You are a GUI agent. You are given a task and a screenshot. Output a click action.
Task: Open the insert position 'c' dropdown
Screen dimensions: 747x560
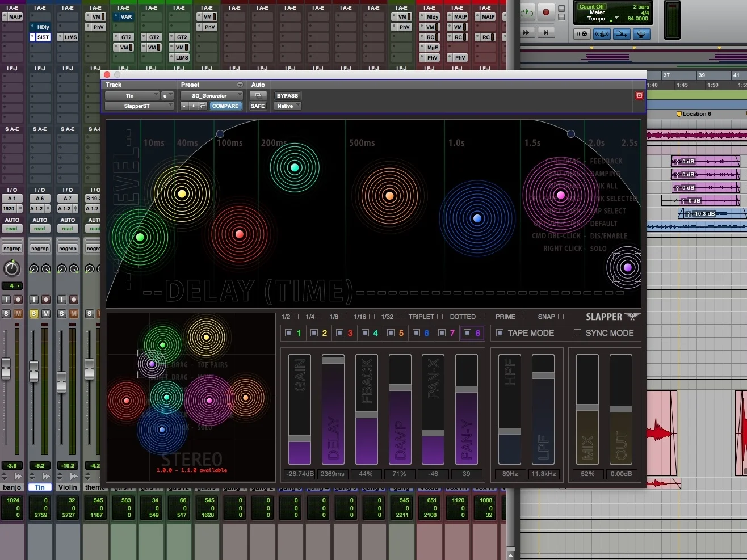point(167,96)
